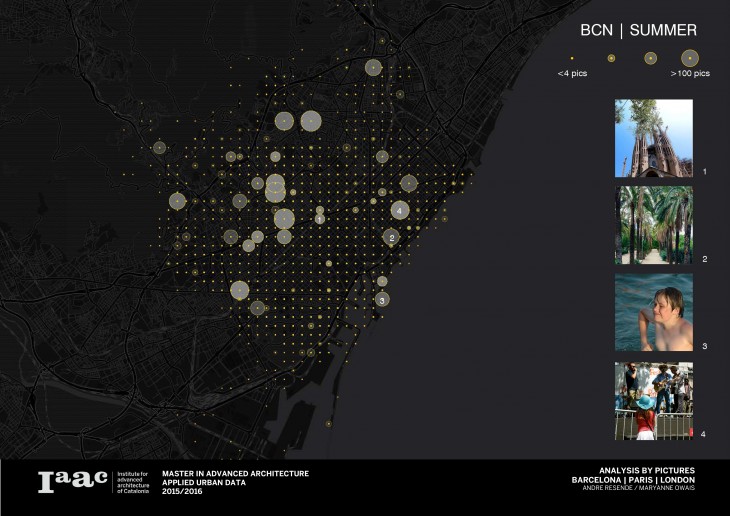This screenshot has height=516, width=730.
Task: Click the 'ANALYSIS BY PICTURES' heading
Action: point(646,470)
